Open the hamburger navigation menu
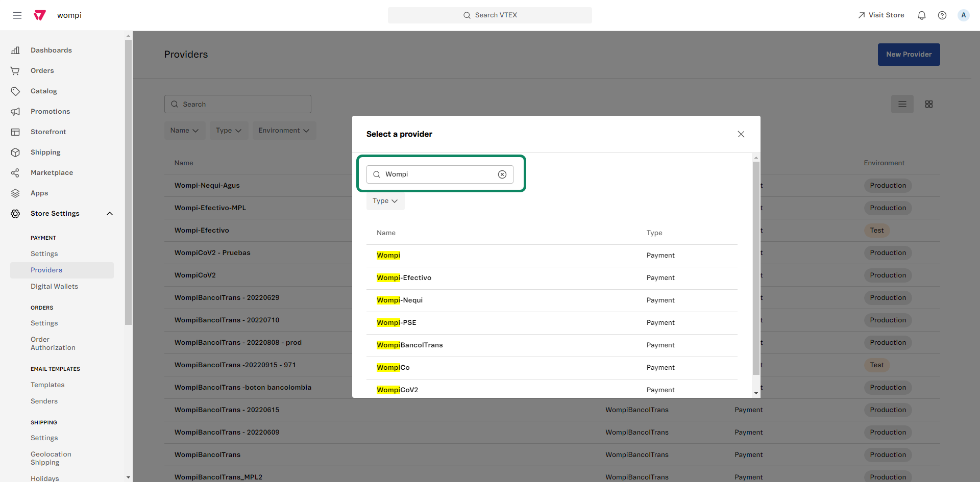The image size is (980, 482). (x=17, y=15)
